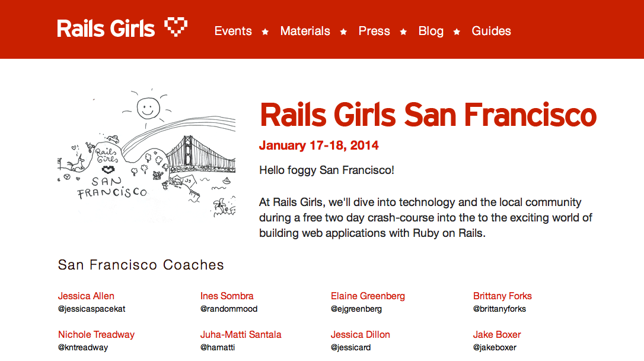Click the San Francisco Coaches heading
The width and height of the screenshot is (644, 361).
141,265
